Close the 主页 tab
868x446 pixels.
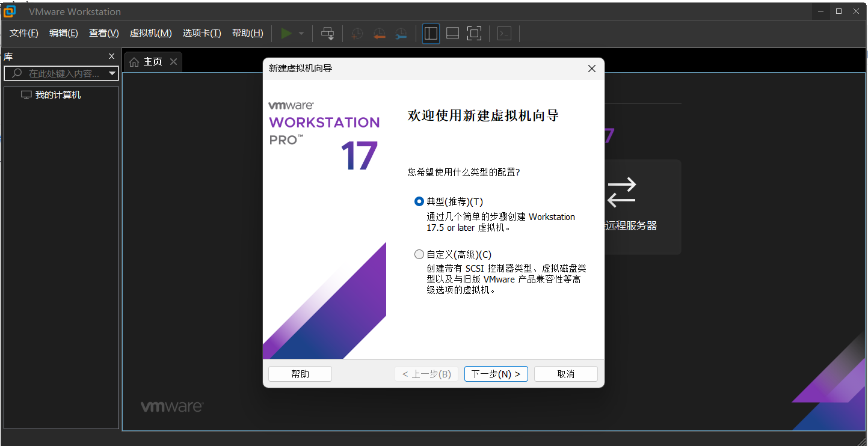(173, 61)
